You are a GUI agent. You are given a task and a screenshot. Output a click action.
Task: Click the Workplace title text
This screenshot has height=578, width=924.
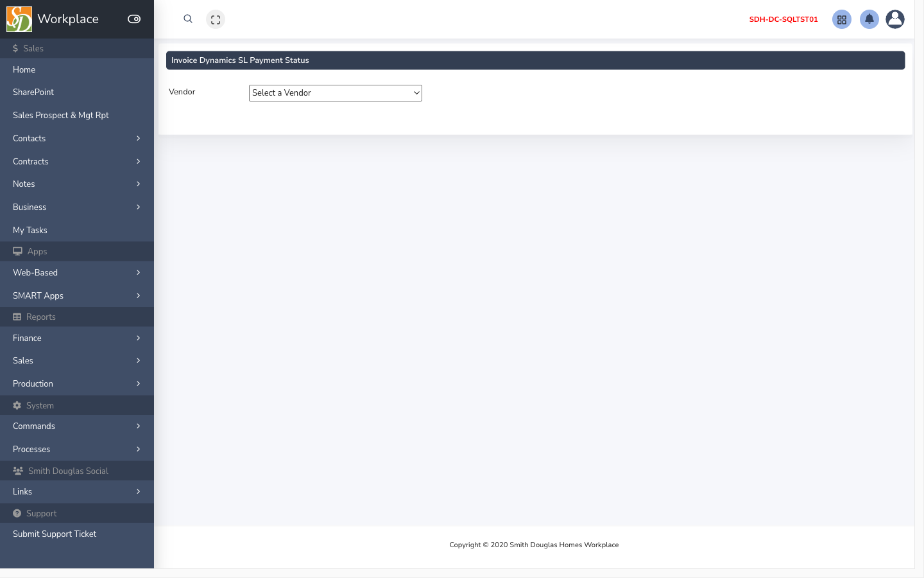pyautogui.click(x=68, y=19)
